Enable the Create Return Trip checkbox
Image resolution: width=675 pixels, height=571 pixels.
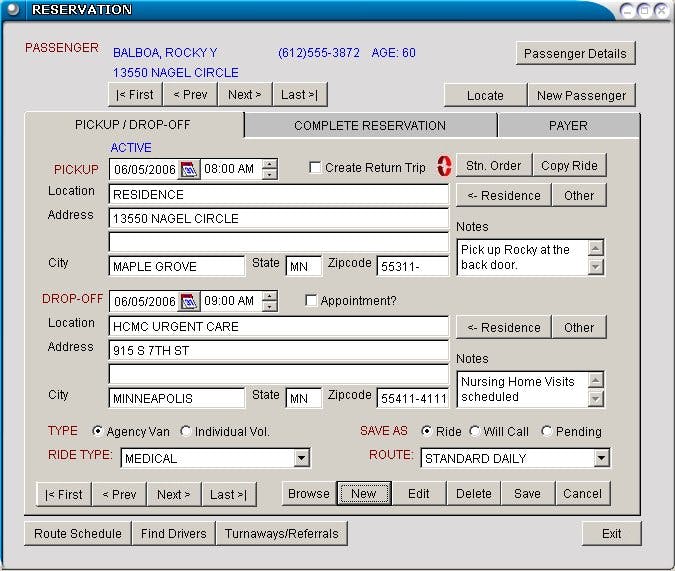[315, 168]
